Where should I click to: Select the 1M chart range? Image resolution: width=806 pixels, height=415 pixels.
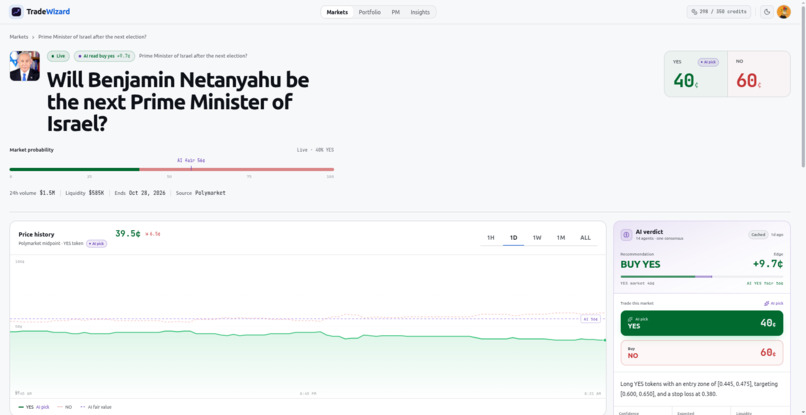pyautogui.click(x=561, y=238)
